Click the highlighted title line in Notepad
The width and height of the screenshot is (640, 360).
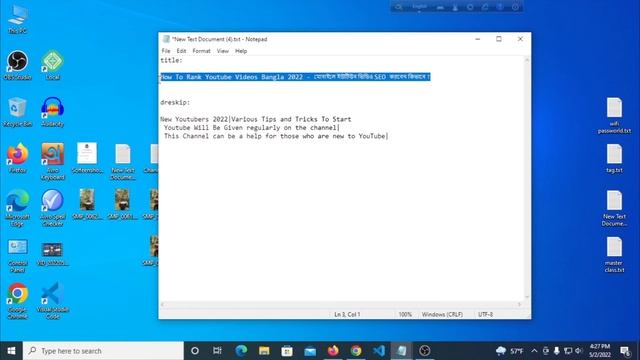295,77
